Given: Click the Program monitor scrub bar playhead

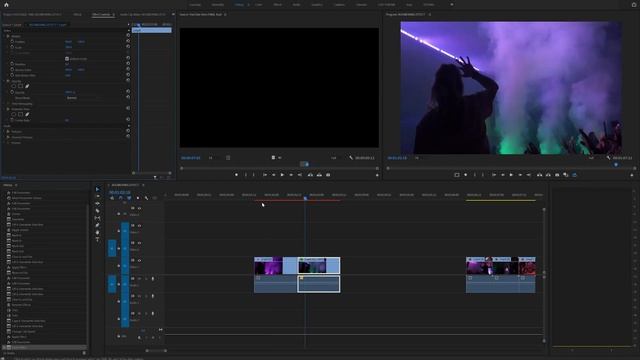Looking at the screenshot, I should coord(616,164).
